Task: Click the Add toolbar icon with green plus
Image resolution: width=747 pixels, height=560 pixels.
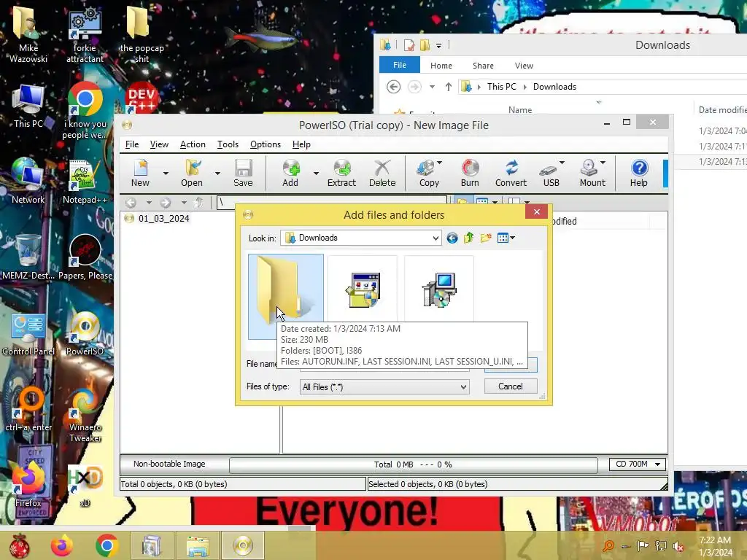Action: (x=290, y=172)
